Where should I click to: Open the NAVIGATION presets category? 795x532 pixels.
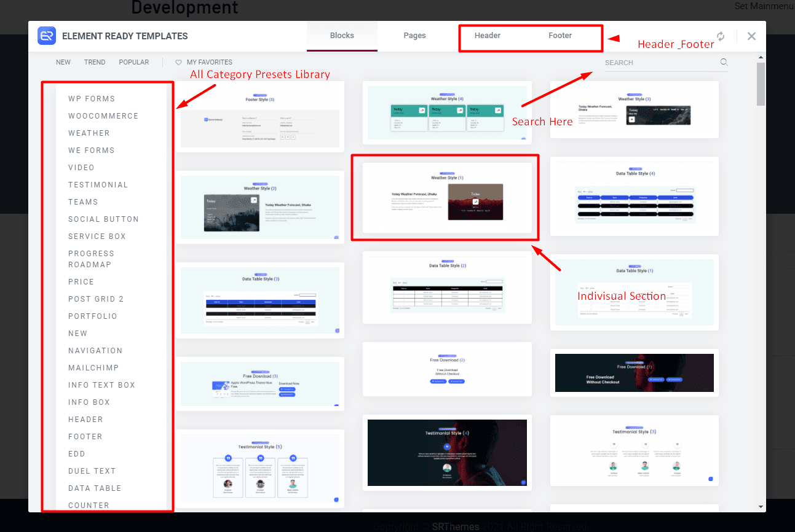[95, 350]
